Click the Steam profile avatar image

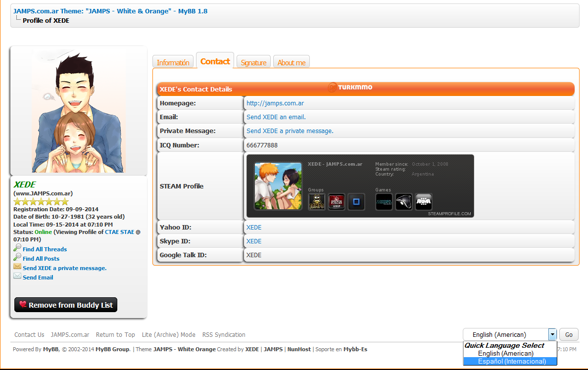tap(278, 186)
